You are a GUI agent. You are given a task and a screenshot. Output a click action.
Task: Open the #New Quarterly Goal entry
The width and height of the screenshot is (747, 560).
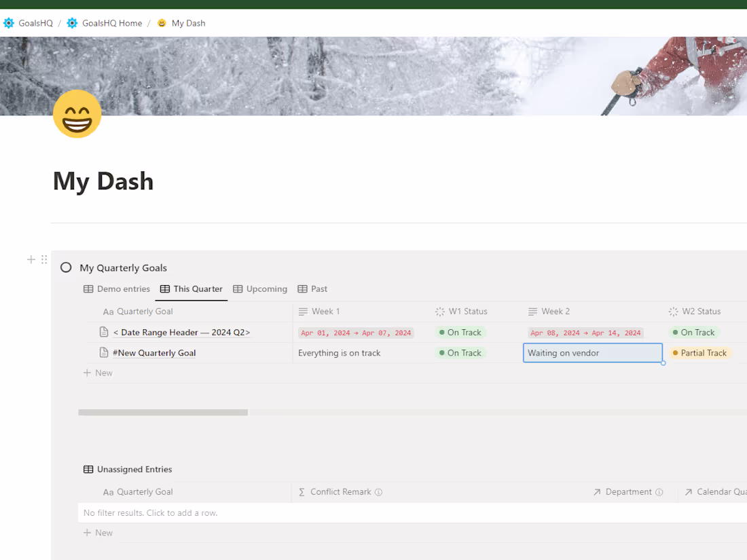(x=154, y=353)
